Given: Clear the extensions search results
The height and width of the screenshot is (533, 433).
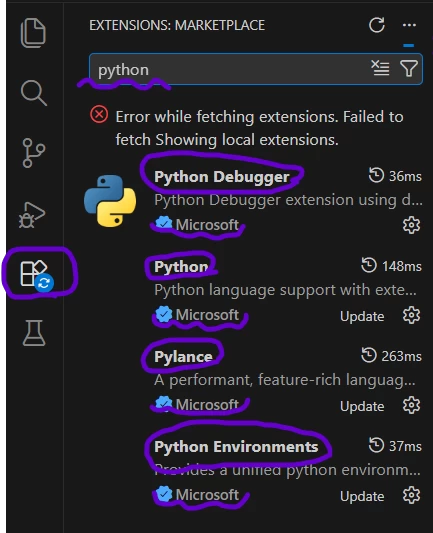Looking at the screenshot, I should (x=380, y=68).
